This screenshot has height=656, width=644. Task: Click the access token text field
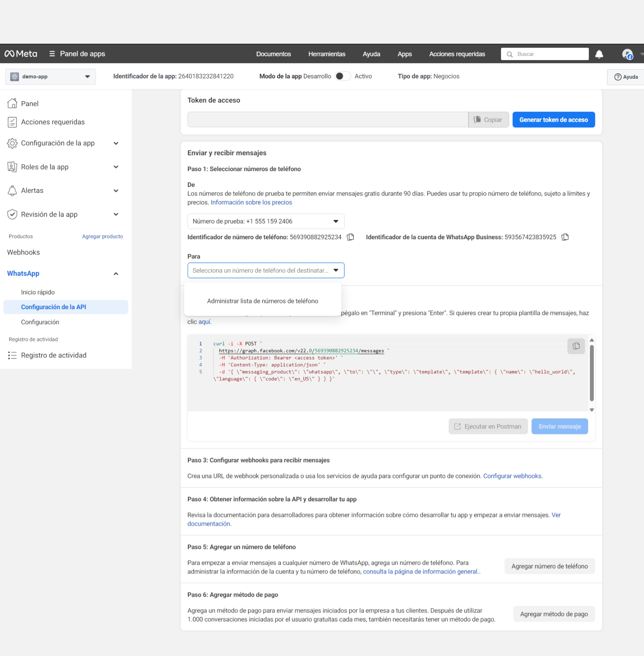[x=328, y=120]
